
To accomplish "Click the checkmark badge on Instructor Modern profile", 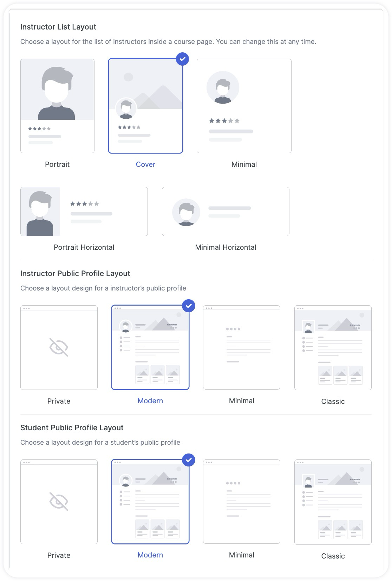I will [x=189, y=306].
